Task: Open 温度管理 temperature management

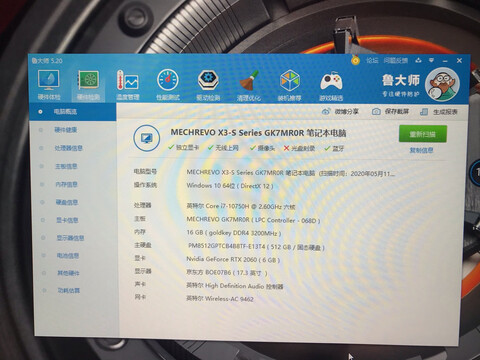Action: (128, 85)
